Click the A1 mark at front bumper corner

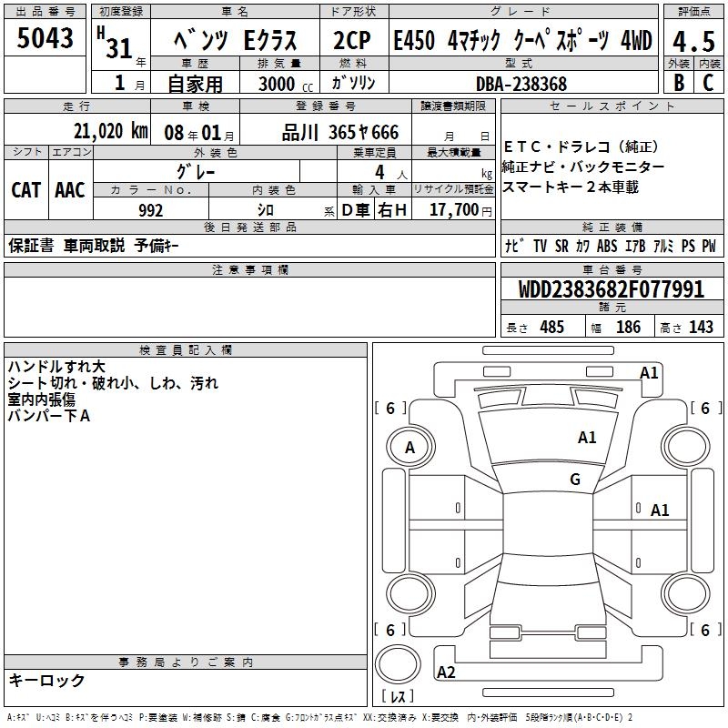coord(649,373)
